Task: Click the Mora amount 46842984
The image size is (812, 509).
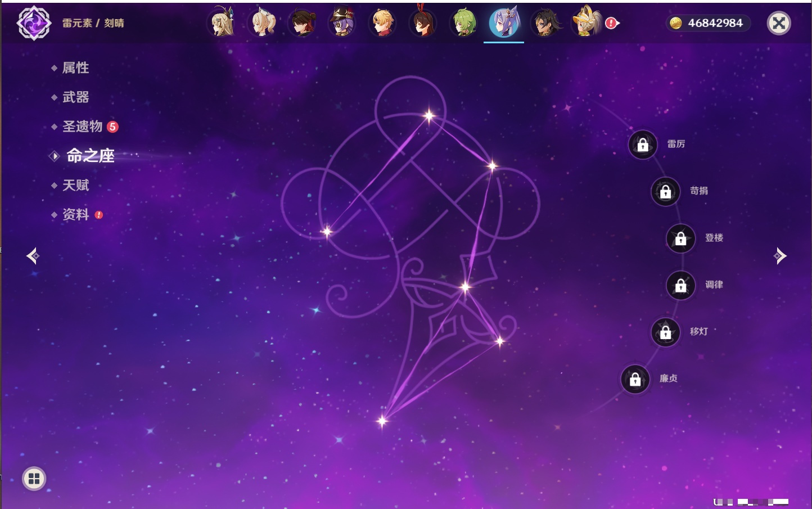Action: point(715,23)
